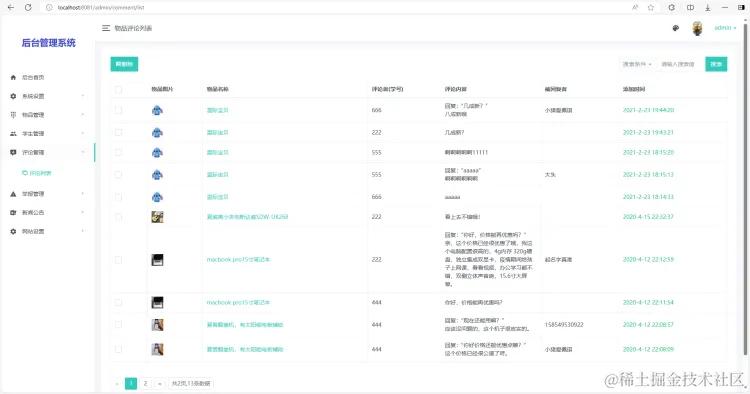Tick the select-all checkbox in table header
This screenshot has width=750, height=394.
[x=118, y=89]
